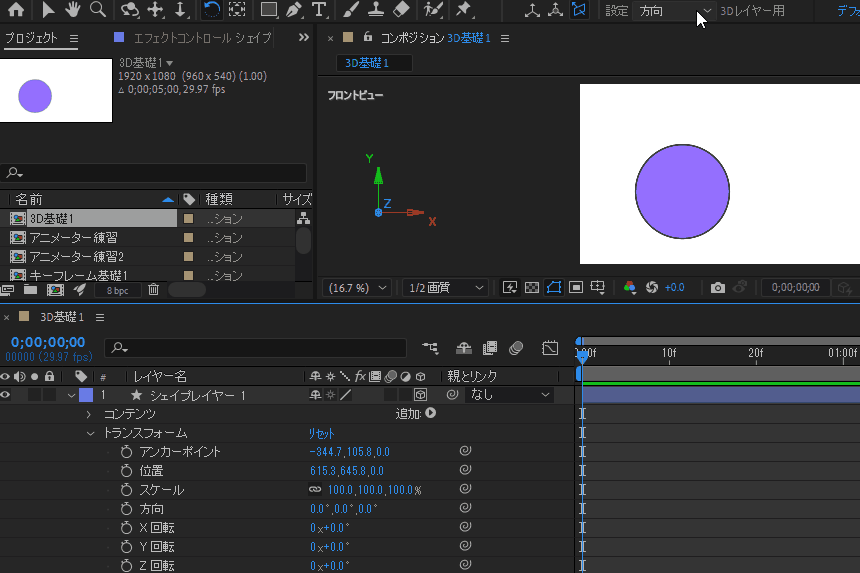
Task: Expand the コンテンツ group
Action: click(89, 414)
